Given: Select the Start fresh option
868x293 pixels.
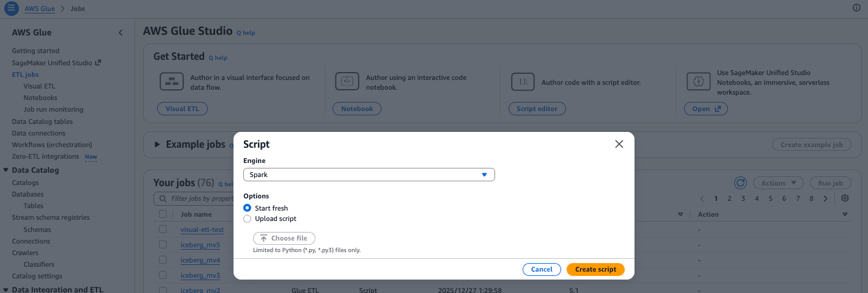Looking at the screenshot, I should point(247,208).
